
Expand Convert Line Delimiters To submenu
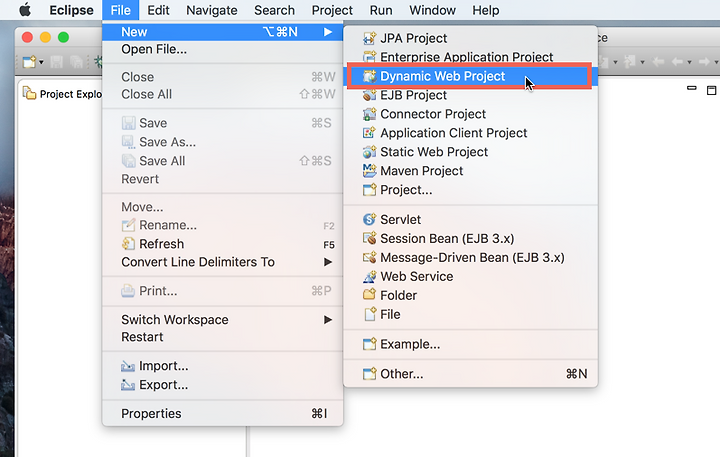point(328,262)
